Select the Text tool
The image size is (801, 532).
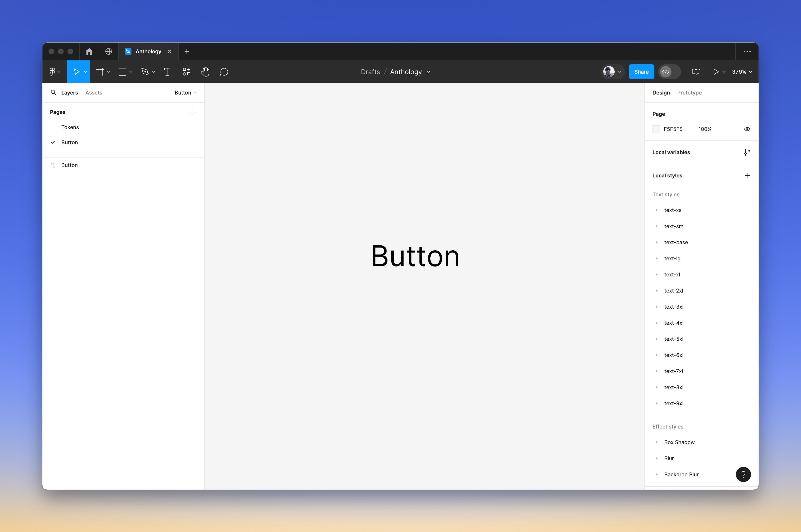(x=167, y=72)
